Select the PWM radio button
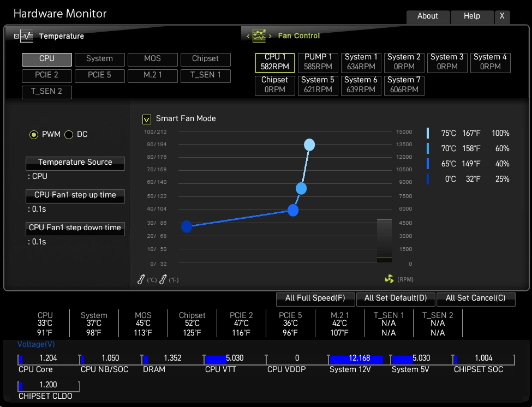This screenshot has width=532, height=407. pyautogui.click(x=34, y=135)
